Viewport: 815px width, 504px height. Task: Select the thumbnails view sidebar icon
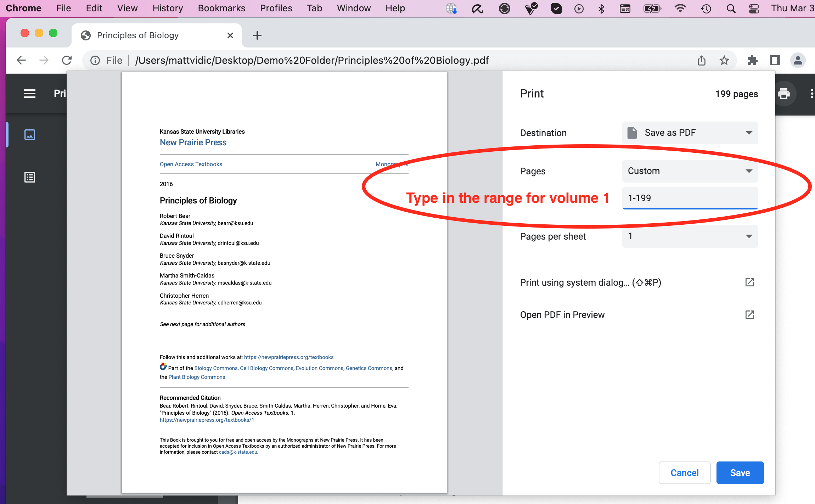tap(30, 135)
